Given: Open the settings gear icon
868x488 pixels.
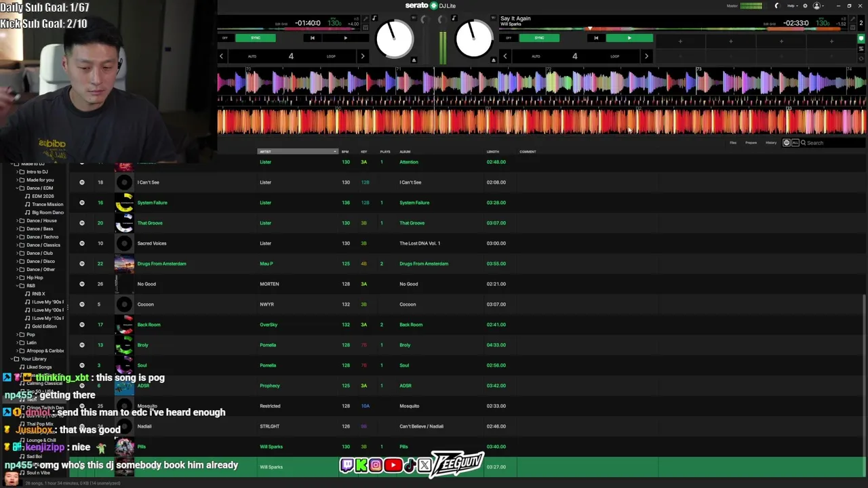Looking at the screenshot, I should [804, 6].
